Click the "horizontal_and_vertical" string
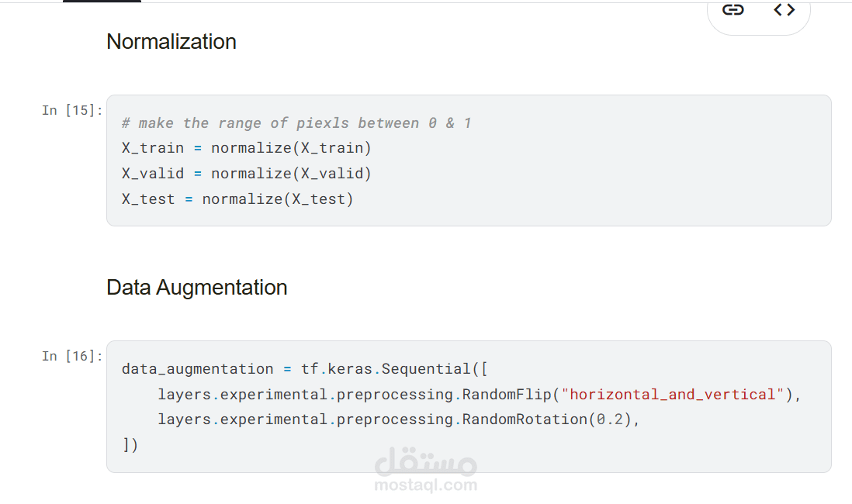Image resolution: width=852 pixels, height=504 pixels. [673, 395]
